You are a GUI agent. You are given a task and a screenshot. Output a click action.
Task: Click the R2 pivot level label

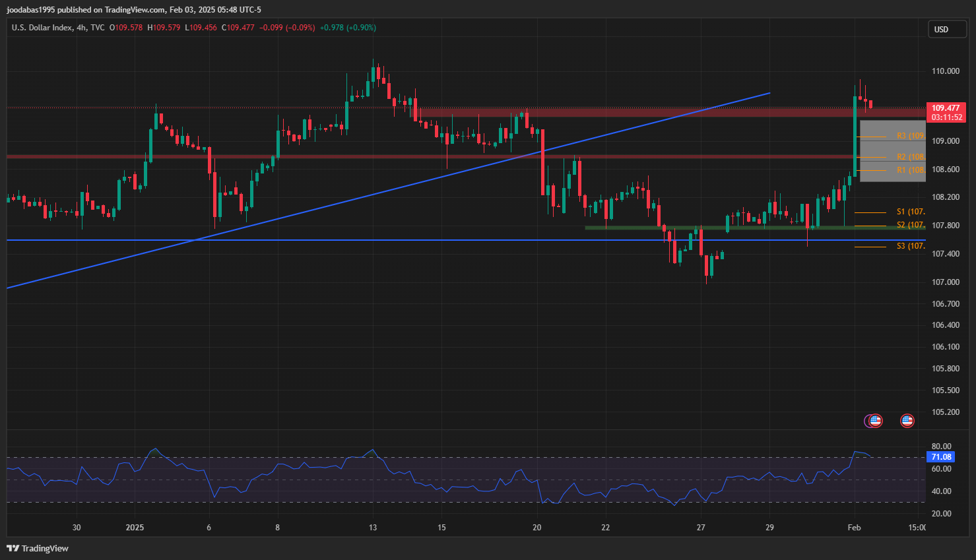tap(910, 157)
